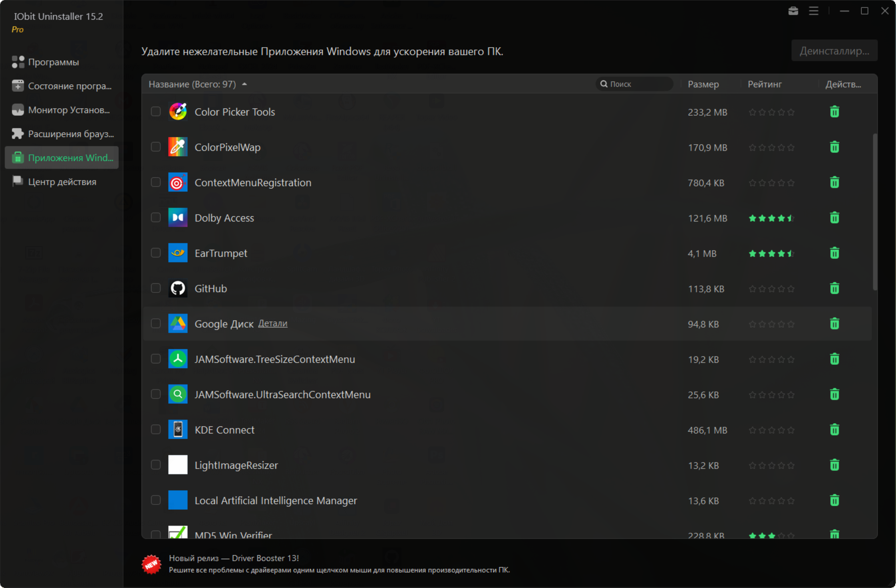This screenshot has width=896, height=588.
Task: Delete EarTrumpet using its trash icon
Action: pos(834,253)
